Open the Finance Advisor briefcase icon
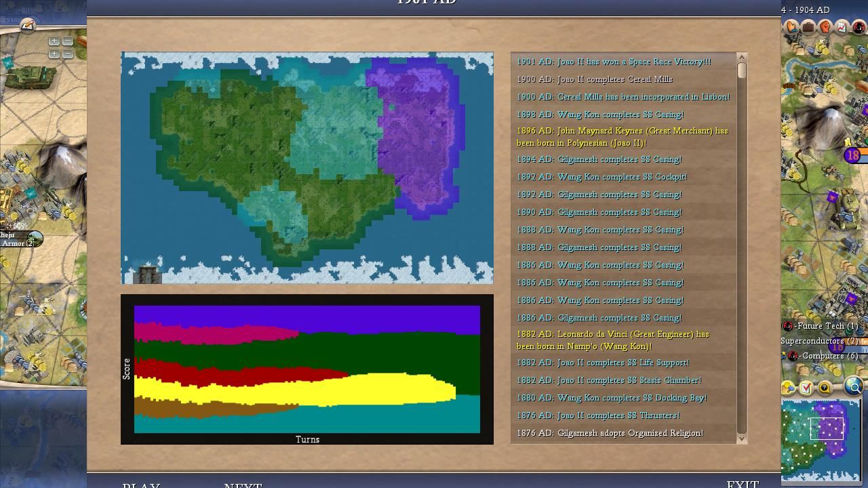The width and height of the screenshot is (868, 488). tap(808, 27)
